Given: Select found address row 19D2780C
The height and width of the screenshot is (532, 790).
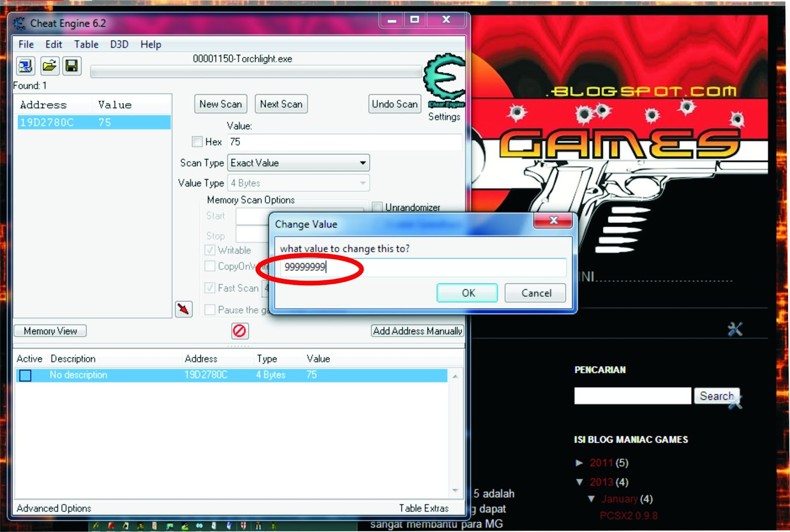Looking at the screenshot, I should 94,122.
